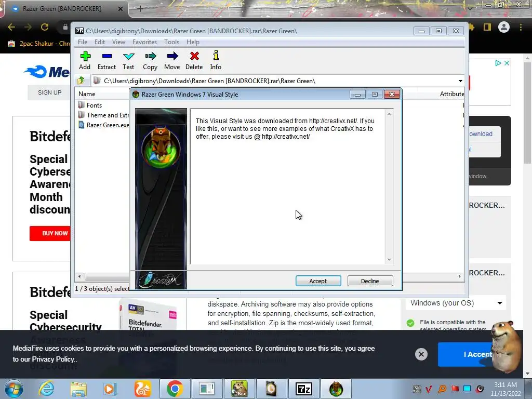532x399 pixels.
Task: Select the Copy tool in 7-Zip
Action: coord(150,60)
